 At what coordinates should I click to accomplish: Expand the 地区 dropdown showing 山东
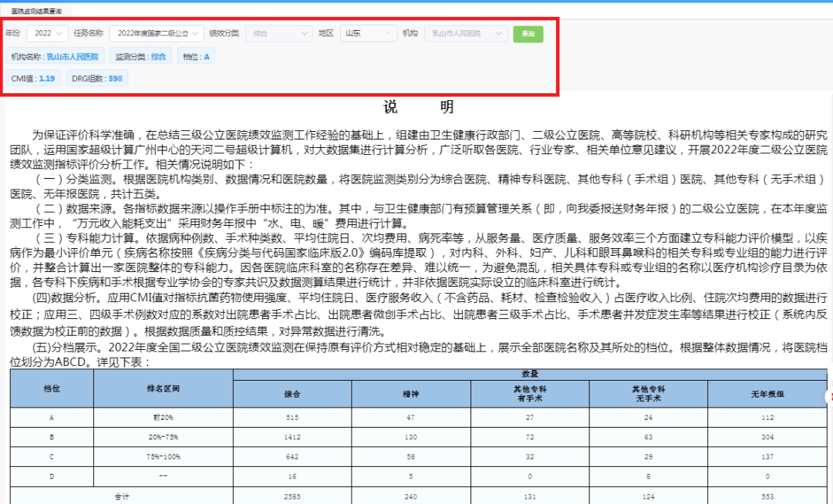(x=368, y=33)
